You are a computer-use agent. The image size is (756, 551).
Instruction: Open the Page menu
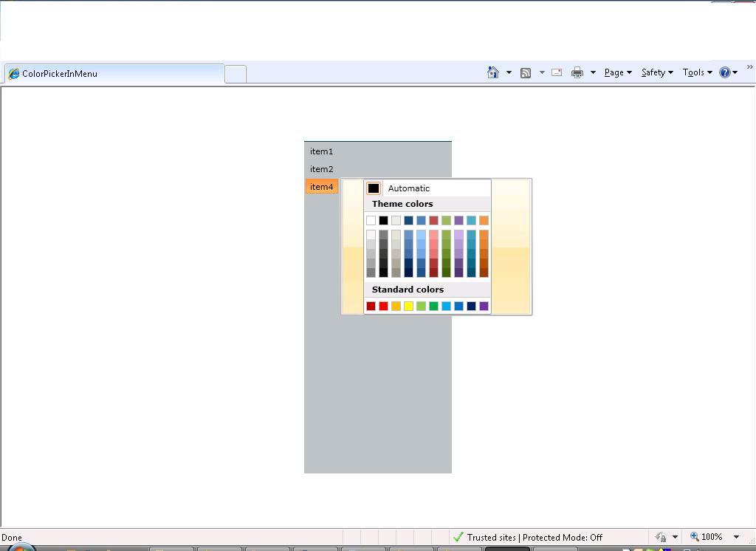[618, 72]
